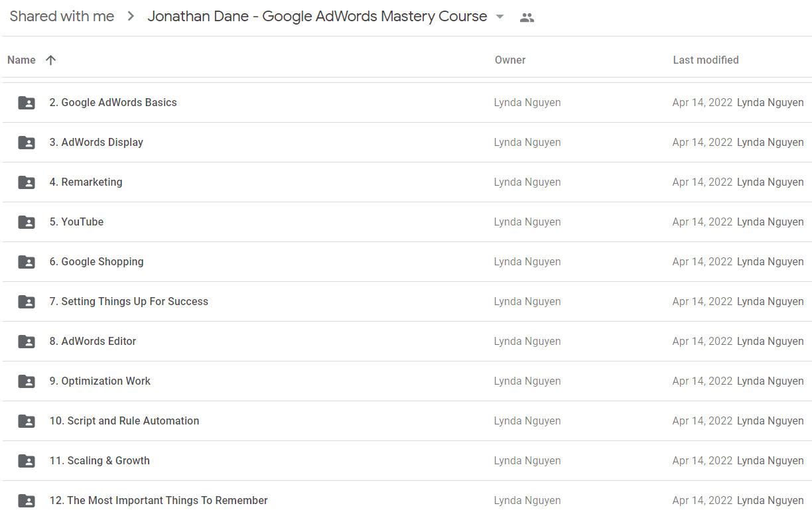812x520 pixels.
Task: Click Apr 14, 2022 date in Google Shopping row
Action: (703, 261)
